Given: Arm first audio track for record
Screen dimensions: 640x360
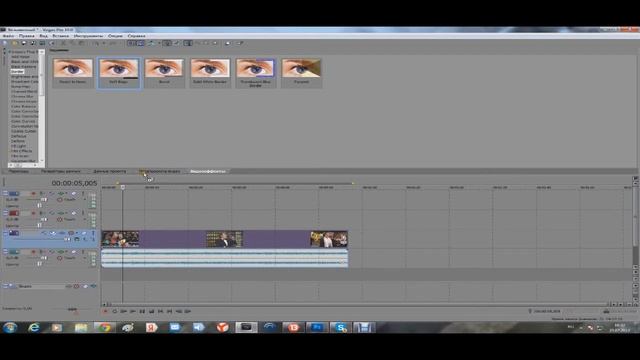Looking at the screenshot, I should [x=34, y=193].
